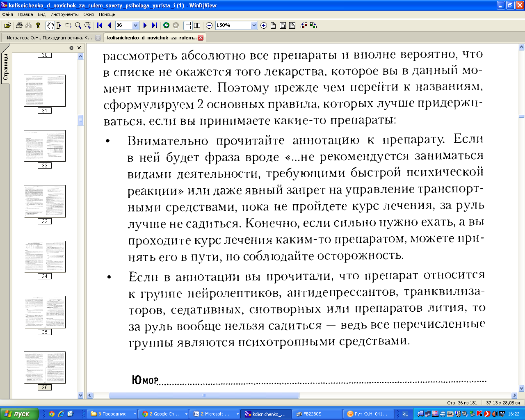Close the kolisnichenko document tab

(x=201, y=38)
